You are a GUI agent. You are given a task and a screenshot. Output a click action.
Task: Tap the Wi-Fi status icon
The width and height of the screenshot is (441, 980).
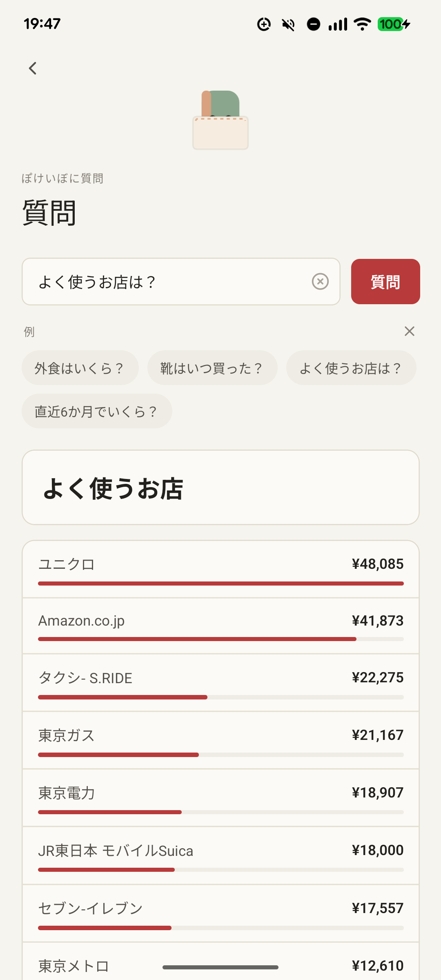point(362,24)
